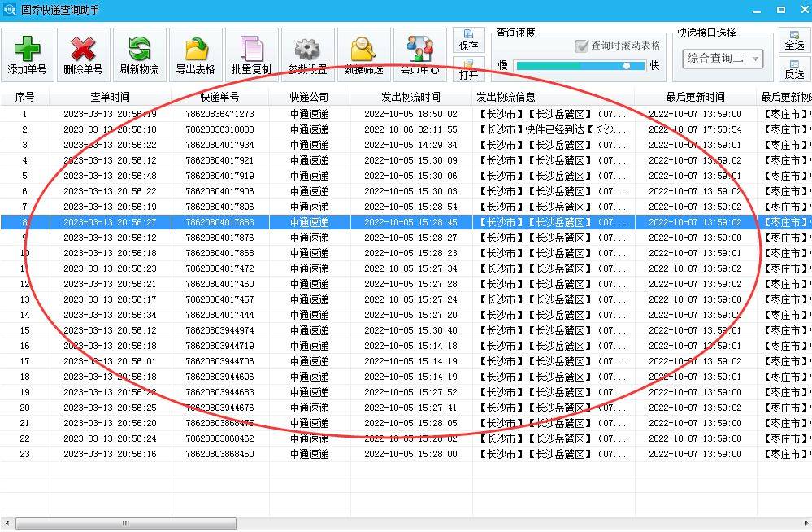812x532 pixels.
Task: Click send time 2022-10-05 15:28:00
Action: [410, 454]
